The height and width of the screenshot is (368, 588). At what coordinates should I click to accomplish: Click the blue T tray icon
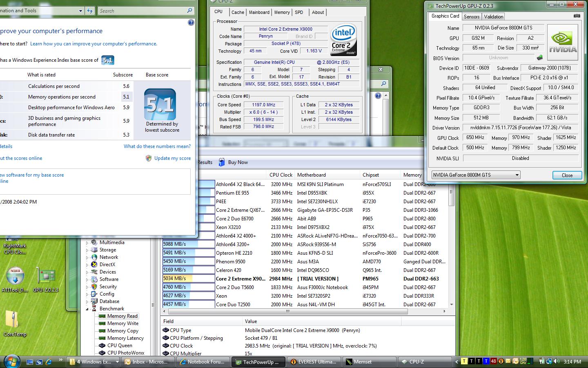coord(486,361)
